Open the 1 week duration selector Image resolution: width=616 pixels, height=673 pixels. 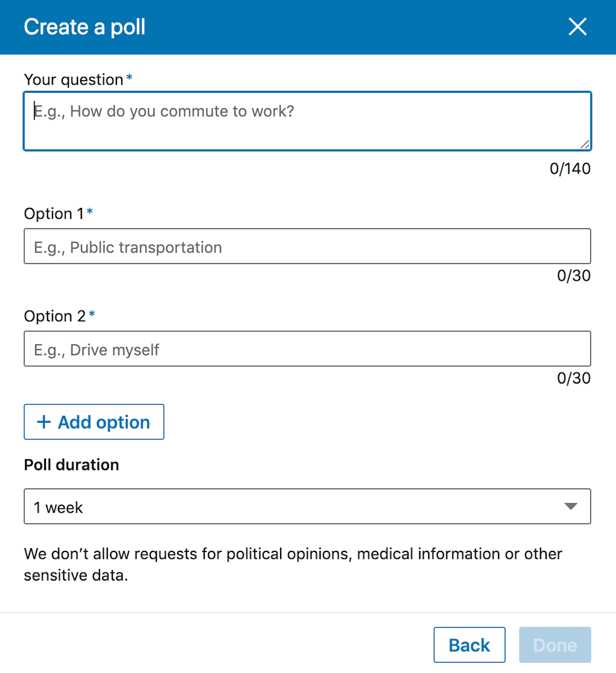pos(307,506)
